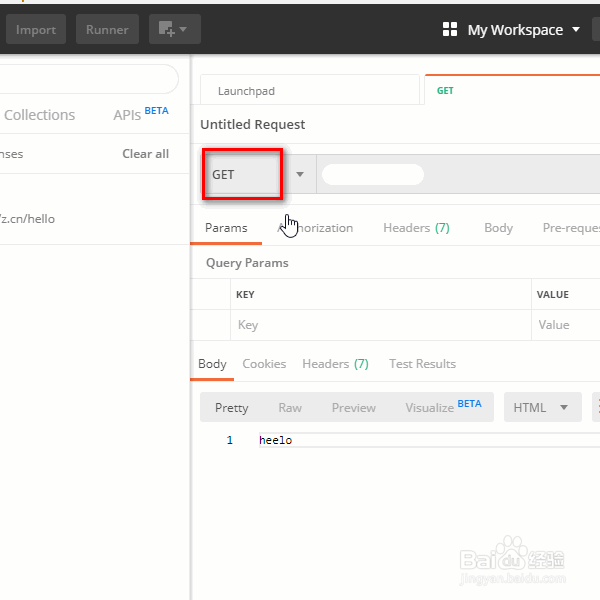Click Clear all in history
The height and width of the screenshot is (600, 600).
pyautogui.click(x=145, y=154)
